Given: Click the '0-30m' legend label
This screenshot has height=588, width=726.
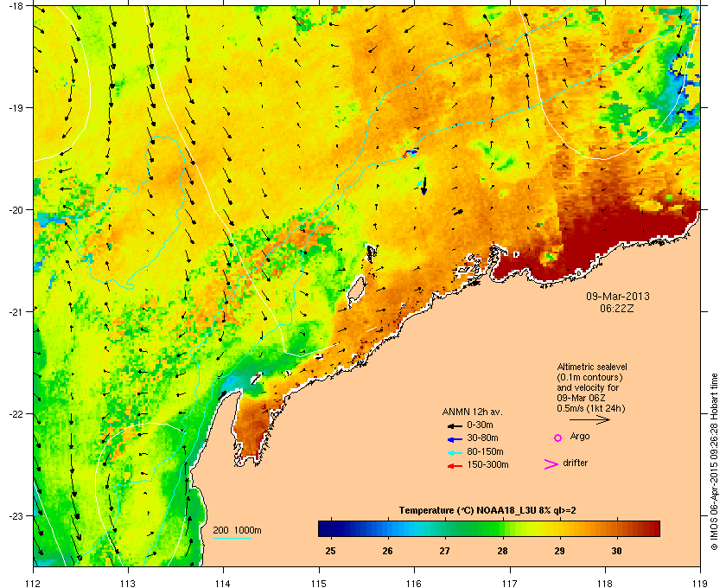Looking at the screenshot, I should 480,425.
